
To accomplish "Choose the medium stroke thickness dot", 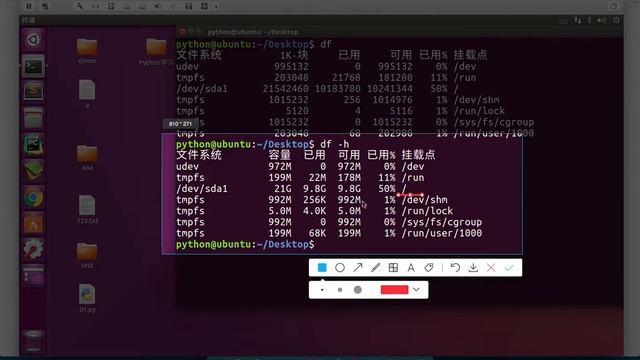I will click(x=340, y=290).
